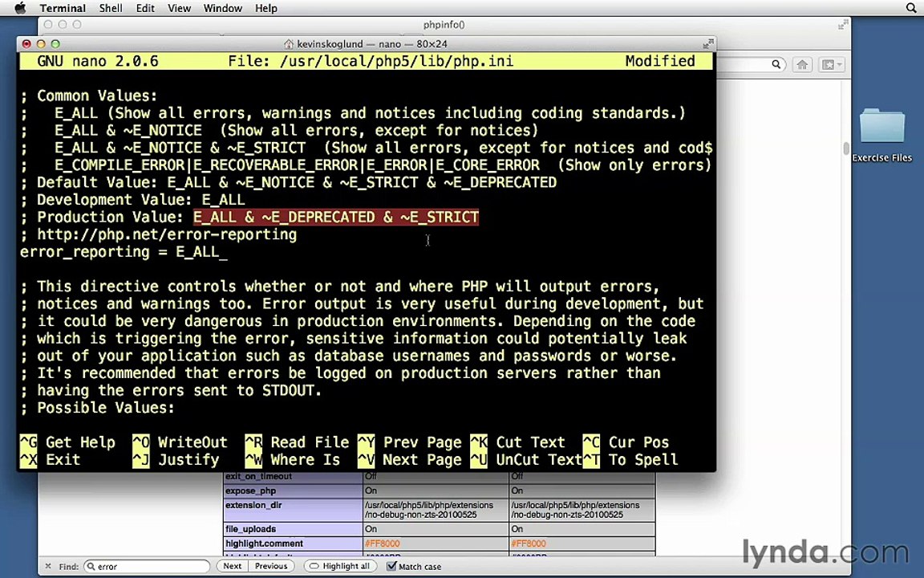Click the 'E_COMPILE_ERROR|E_RECOVERABLE_ERROR' comment line
This screenshot has width=924, height=578.
click(366, 165)
